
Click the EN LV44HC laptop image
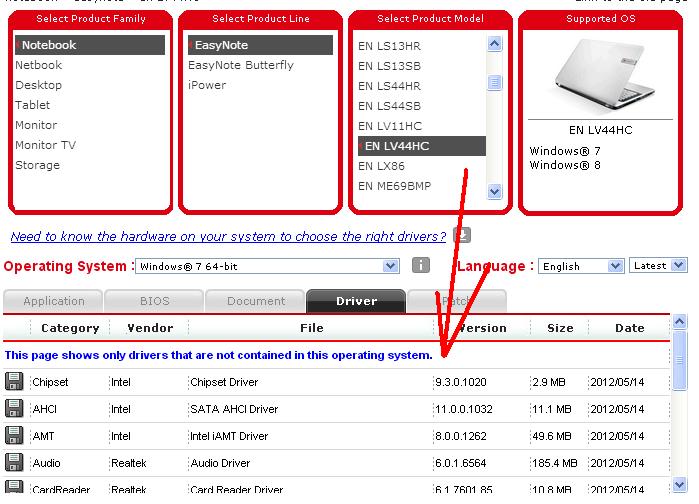coord(604,76)
